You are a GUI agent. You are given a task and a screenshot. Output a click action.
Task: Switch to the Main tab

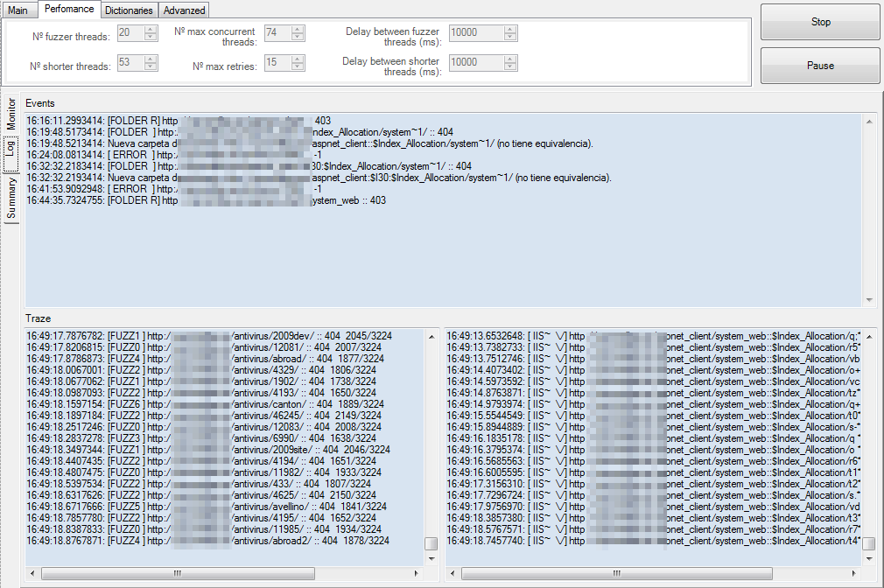coord(19,10)
